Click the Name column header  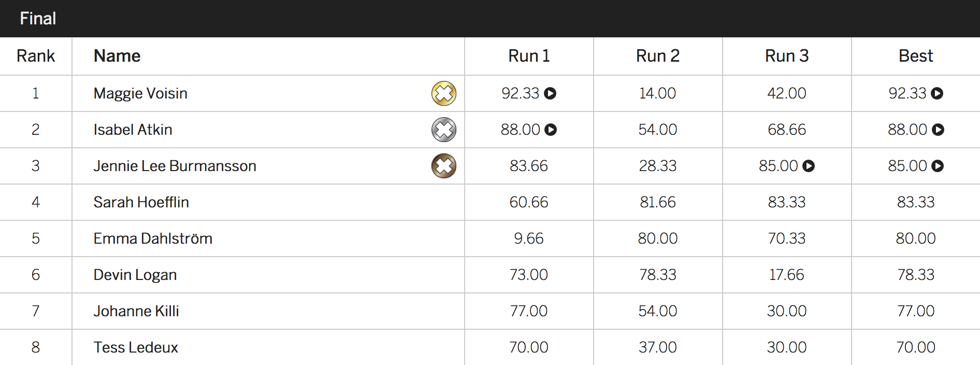click(117, 56)
